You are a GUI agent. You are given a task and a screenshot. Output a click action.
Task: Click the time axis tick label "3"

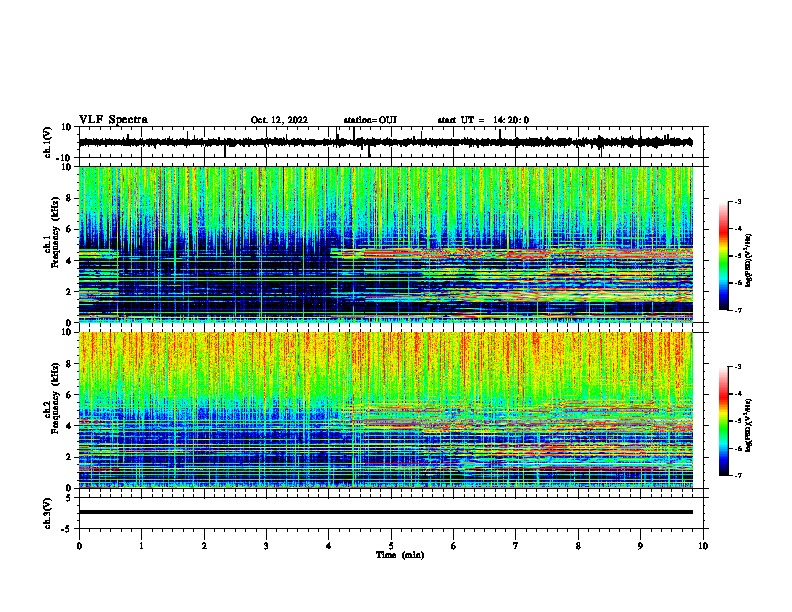[x=266, y=546]
